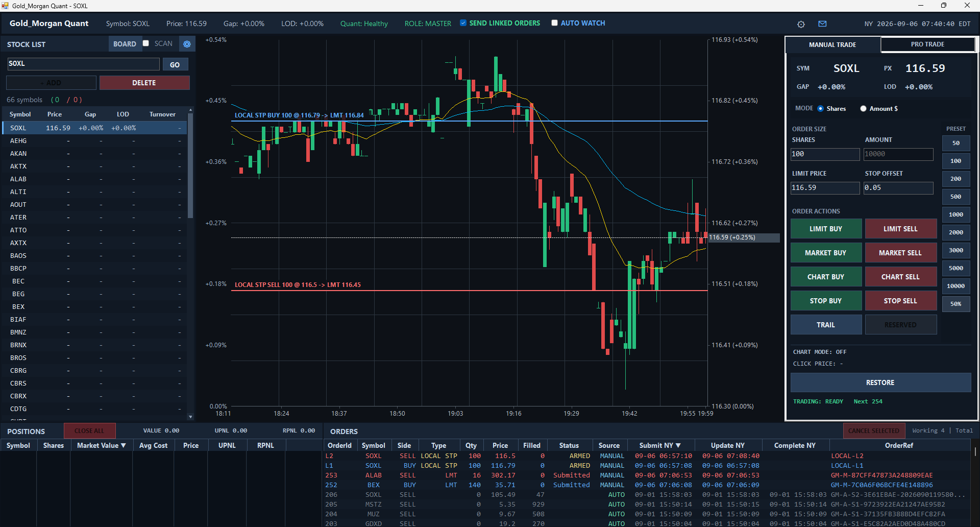Select the 100 shares preset
Image resolution: width=980 pixels, height=527 pixels.
[x=955, y=161]
